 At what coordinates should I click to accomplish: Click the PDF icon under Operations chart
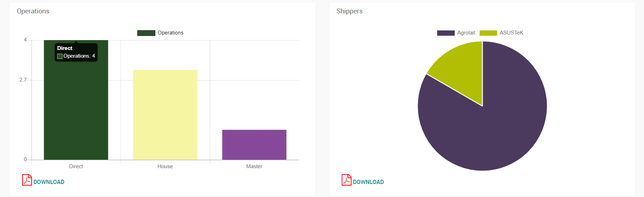click(27, 180)
